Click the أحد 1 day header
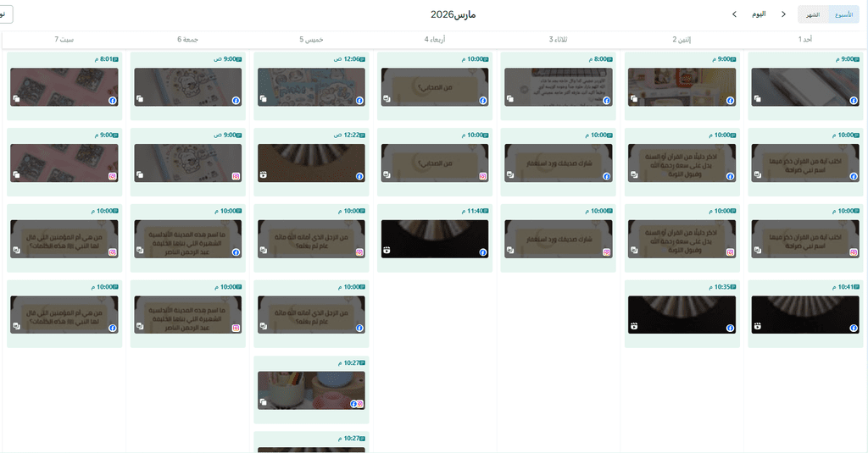This screenshot has height=453, width=868. pos(805,39)
